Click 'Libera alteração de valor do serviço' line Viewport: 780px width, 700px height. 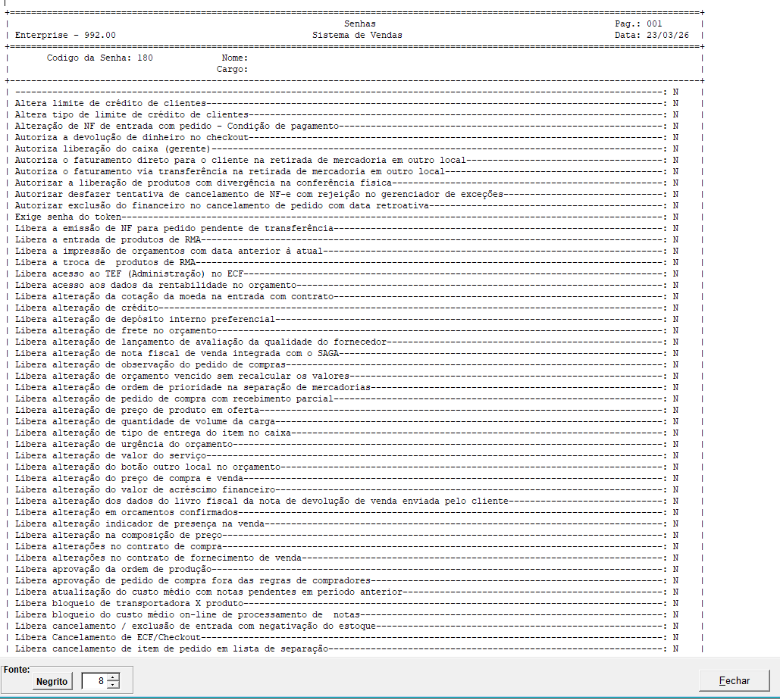click(110, 455)
